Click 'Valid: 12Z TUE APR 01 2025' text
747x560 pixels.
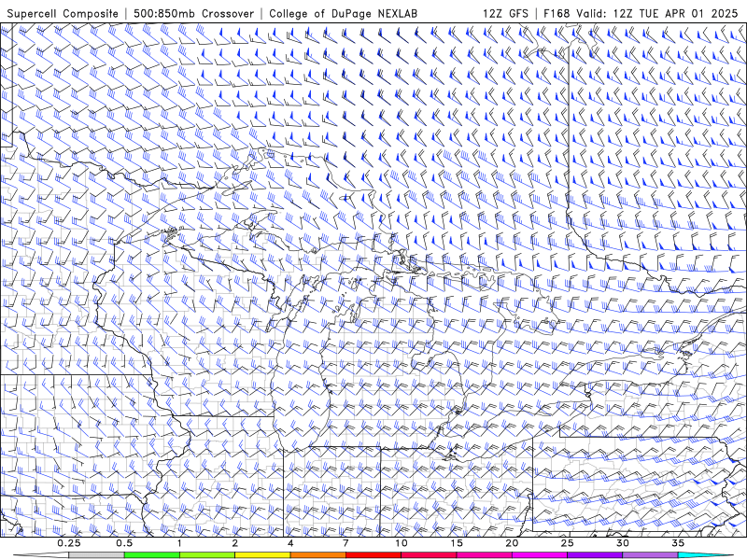pyautogui.click(x=657, y=13)
